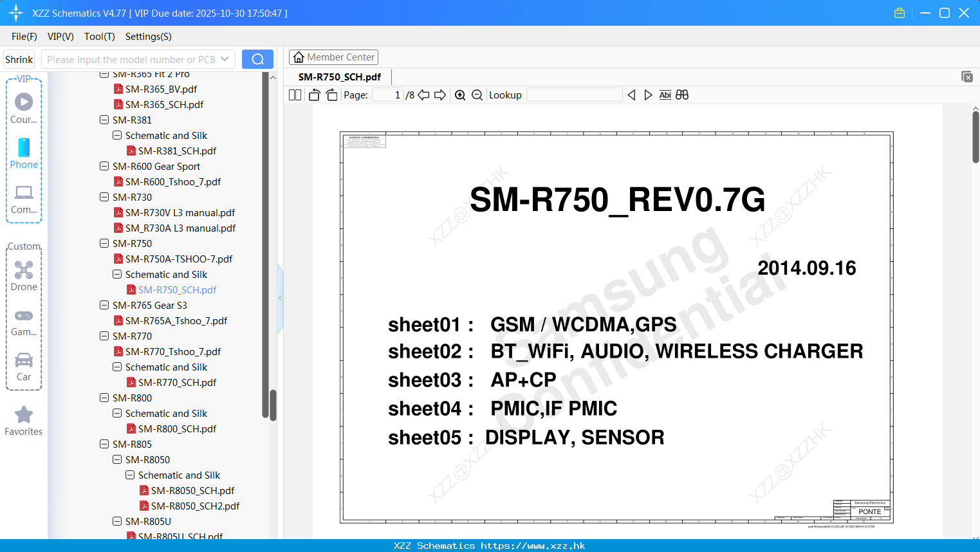Click the toolbox icon in title bar
This screenshot has height=552, width=980.
pyautogui.click(x=900, y=13)
